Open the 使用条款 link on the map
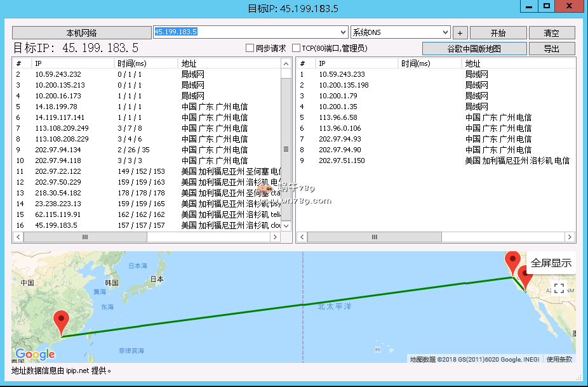 click(x=559, y=359)
